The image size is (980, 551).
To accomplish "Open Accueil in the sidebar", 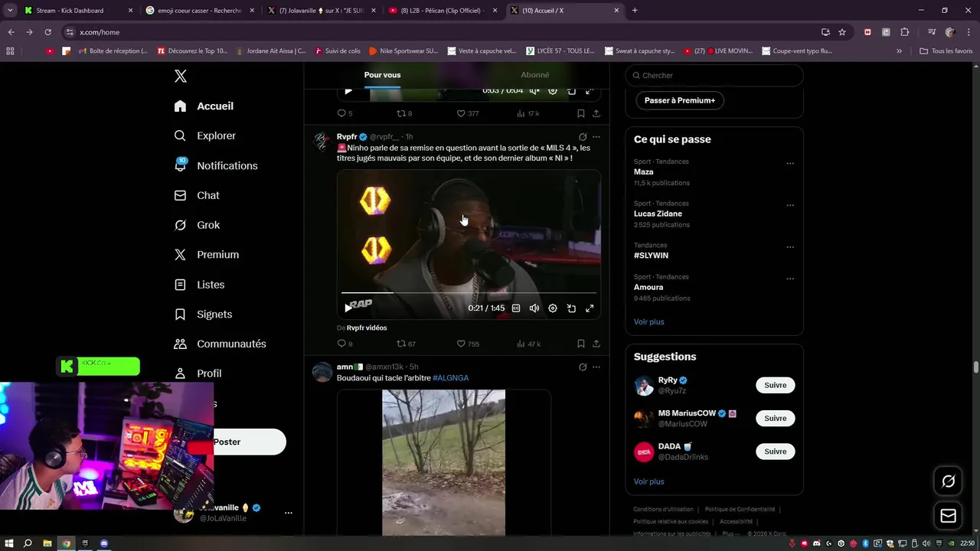I will click(204, 106).
